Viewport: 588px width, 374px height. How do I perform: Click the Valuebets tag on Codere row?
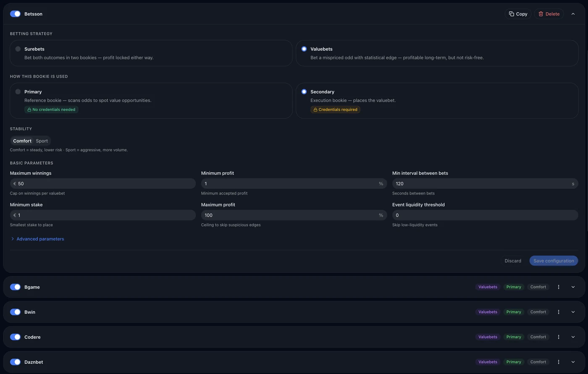pos(488,337)
